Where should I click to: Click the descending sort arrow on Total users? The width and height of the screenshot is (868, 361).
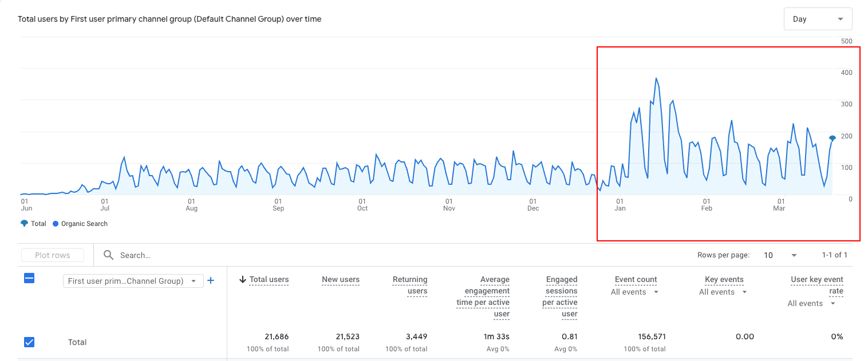click(x=243, y=279)
